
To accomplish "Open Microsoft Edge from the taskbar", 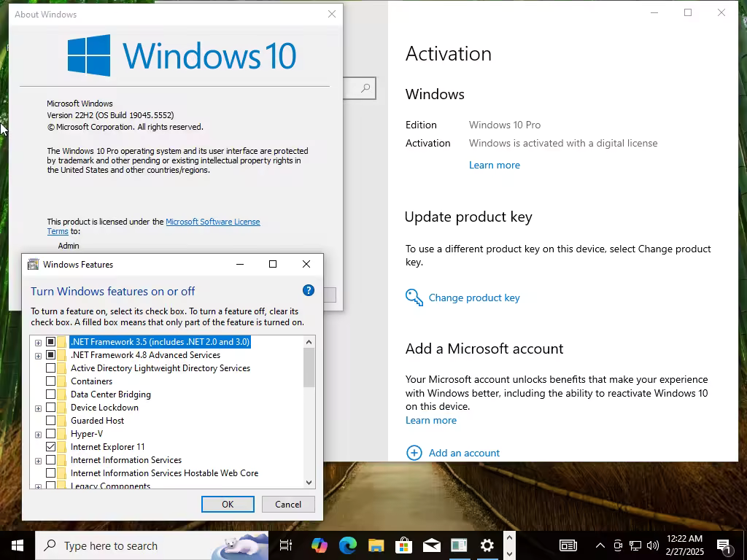I will tap(348, 545).
